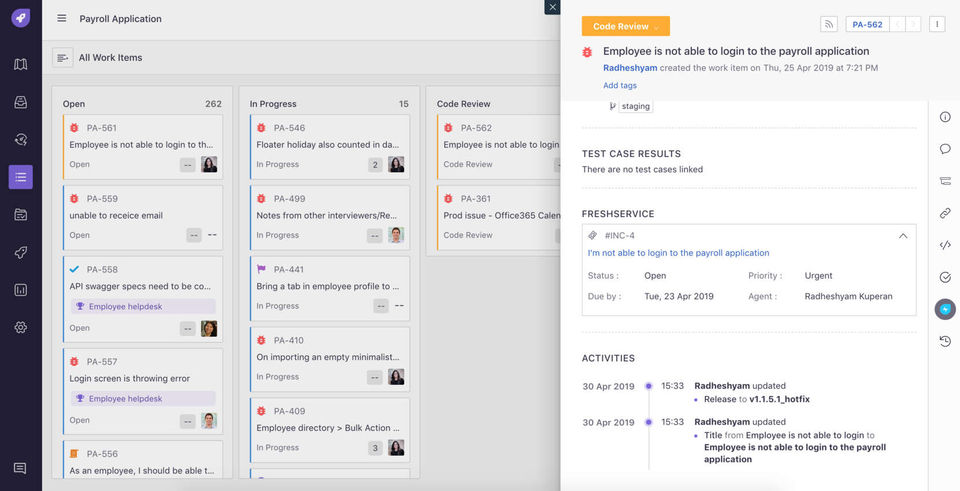Open card PA-559 unable to receice email
This screenshot has width=960, height=491.
143,217
